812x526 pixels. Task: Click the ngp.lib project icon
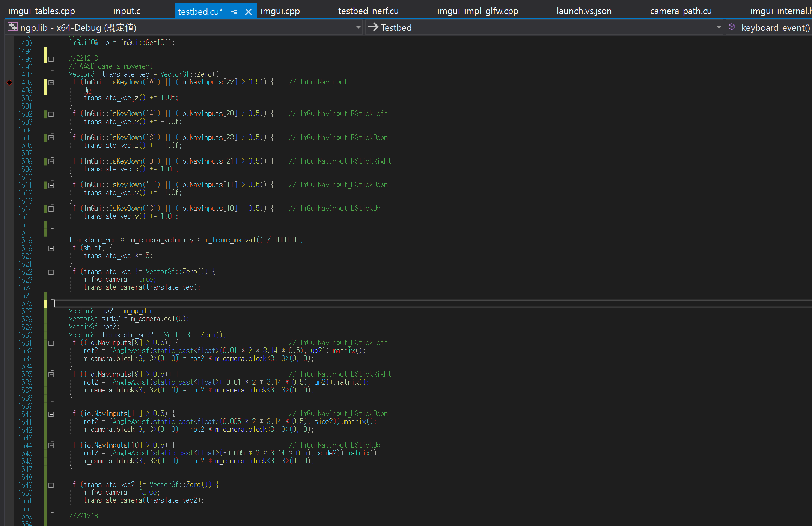click(x=13, y=27)
